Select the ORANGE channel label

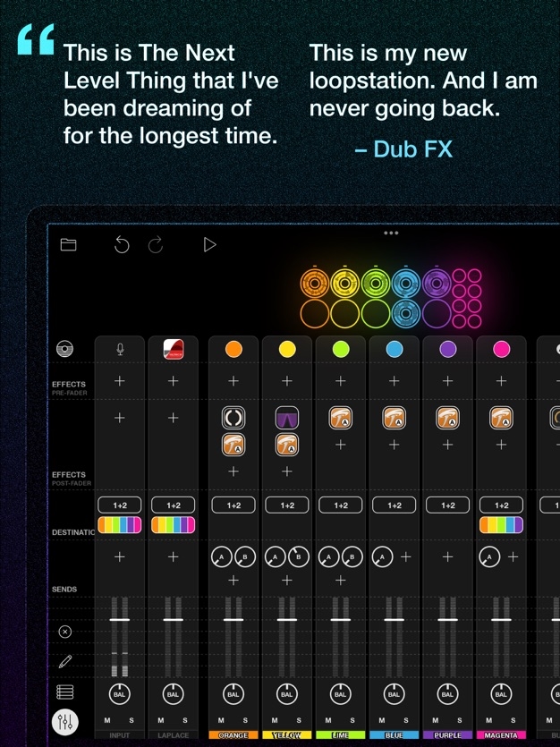[233, 735]
